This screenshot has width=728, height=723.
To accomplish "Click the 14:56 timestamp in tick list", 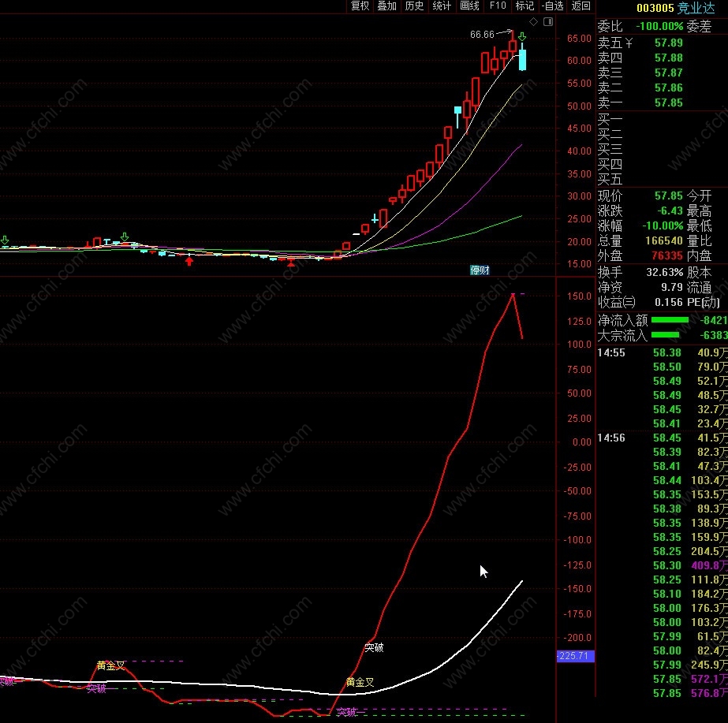I will pyautogui.click(x=611, y=438).
